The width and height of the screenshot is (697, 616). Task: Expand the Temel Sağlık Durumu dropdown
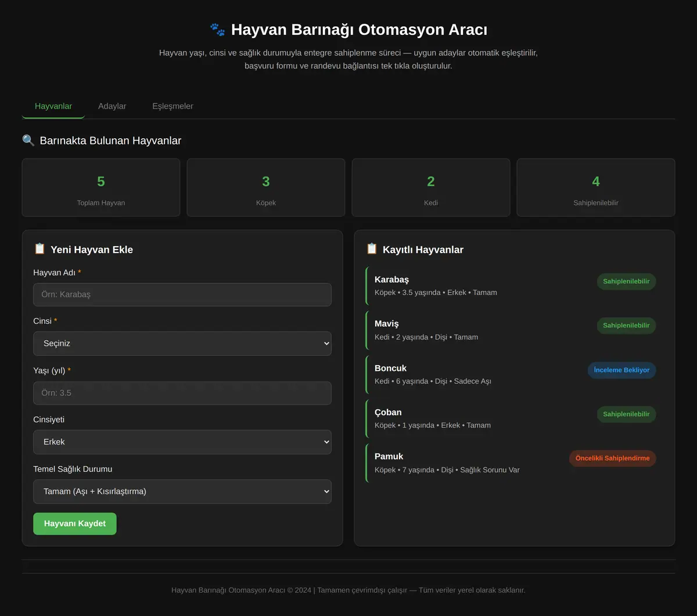click(182, 492)
